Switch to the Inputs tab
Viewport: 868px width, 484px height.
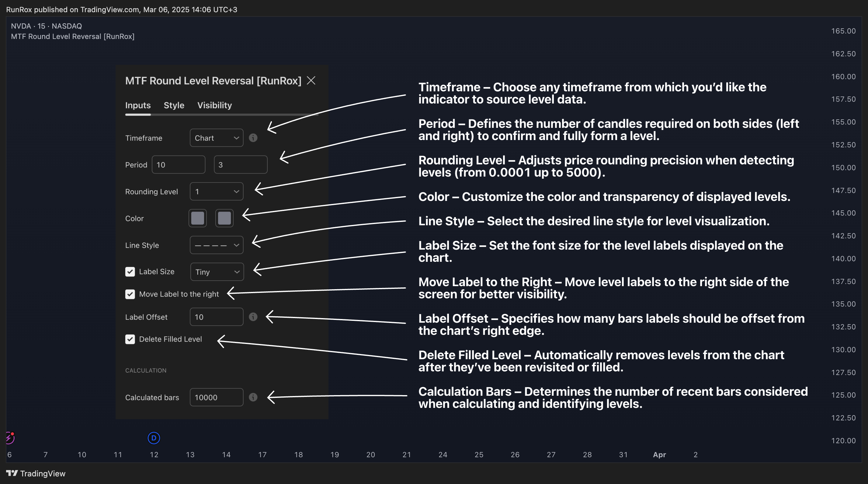[x=138, y=105]
